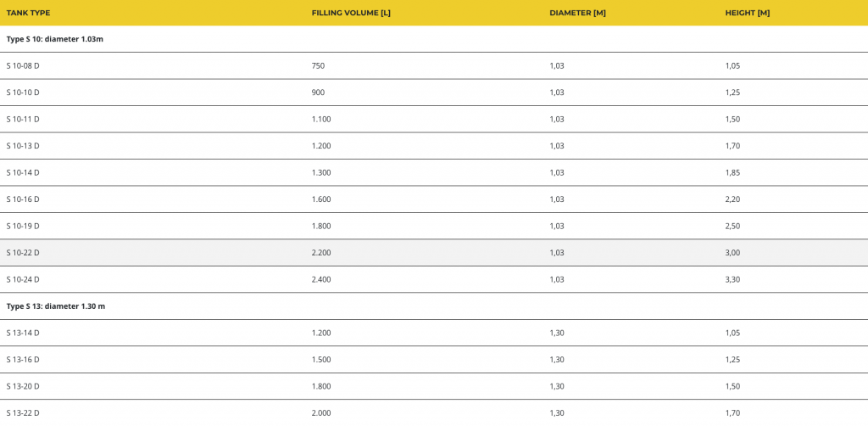Select the S 10-11 D row label
868x426 pixels.
(23, 119)
